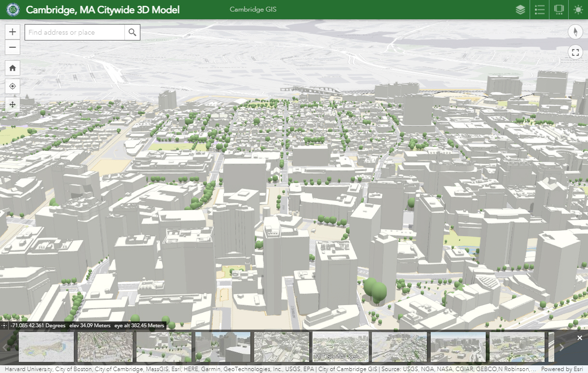Open the Layer List widget

(x=520, y=10)
